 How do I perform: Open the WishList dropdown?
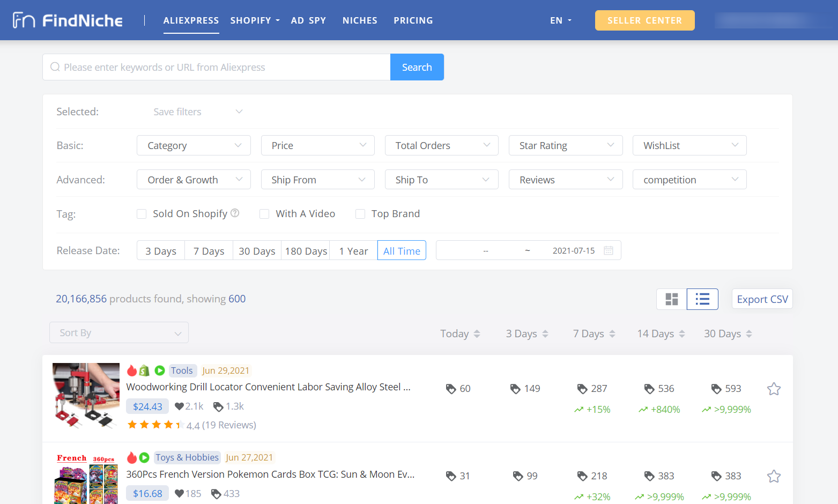tap(689, 145)
